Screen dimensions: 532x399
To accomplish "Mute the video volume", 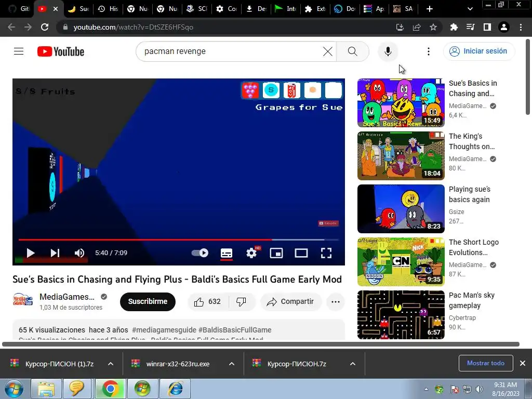I will [x=79, y=253].
